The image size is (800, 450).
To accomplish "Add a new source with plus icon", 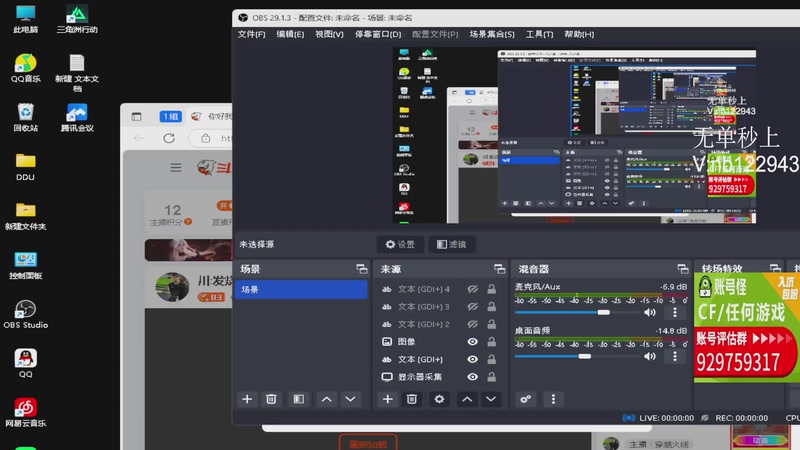I will tap(388, 399).
